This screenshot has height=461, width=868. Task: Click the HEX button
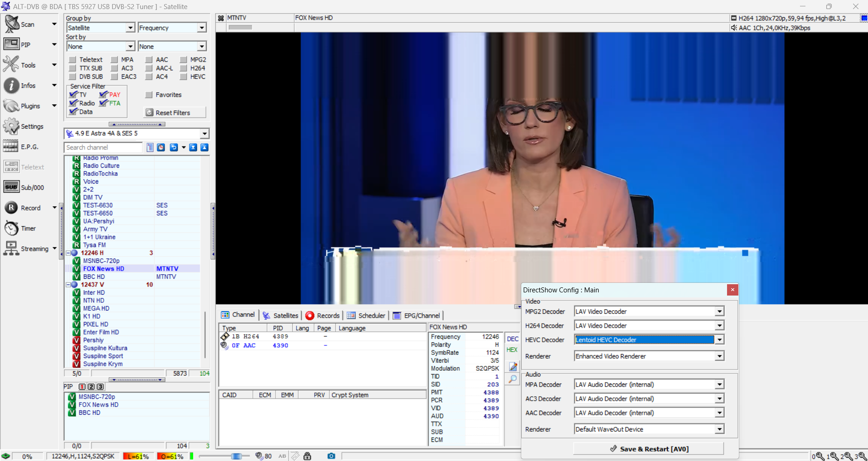click(x=512, y=350)
